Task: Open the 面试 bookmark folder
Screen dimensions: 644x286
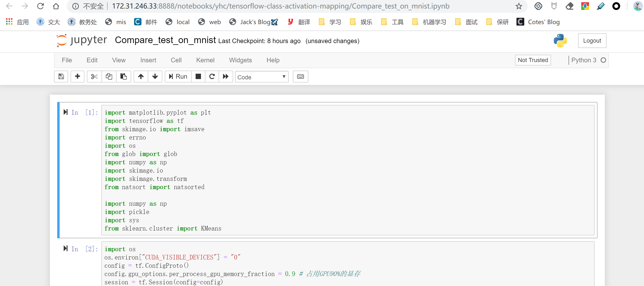Action: tap(466, 22)
